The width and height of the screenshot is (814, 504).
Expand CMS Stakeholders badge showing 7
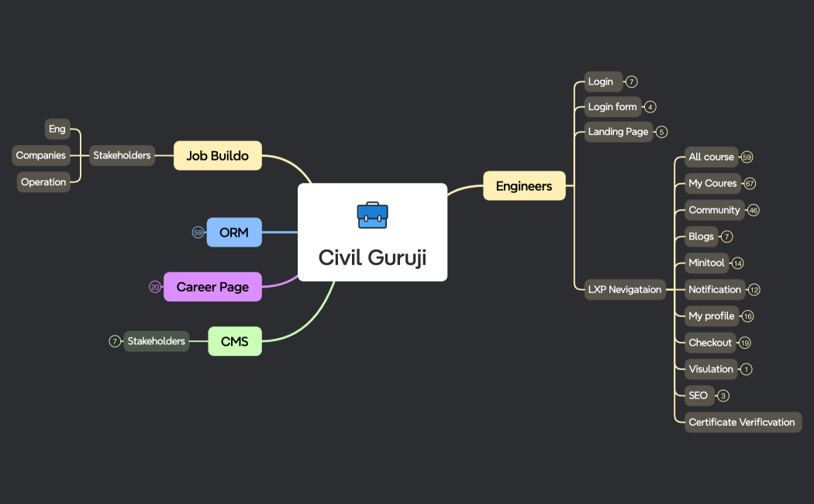click(x=115, y=341)
